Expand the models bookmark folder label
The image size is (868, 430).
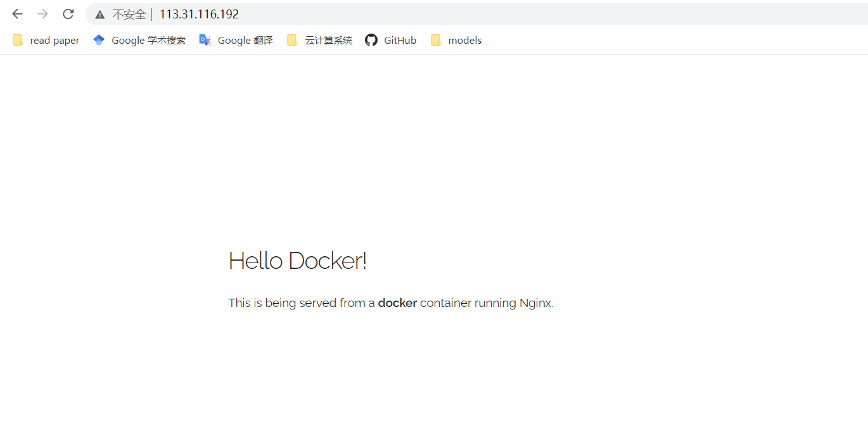(x=464, y=41)
